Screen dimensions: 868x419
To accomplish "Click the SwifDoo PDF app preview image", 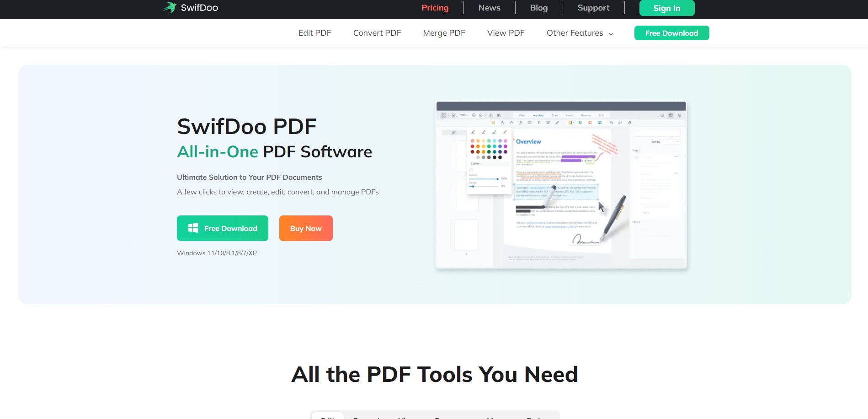I will coord(561,185).
